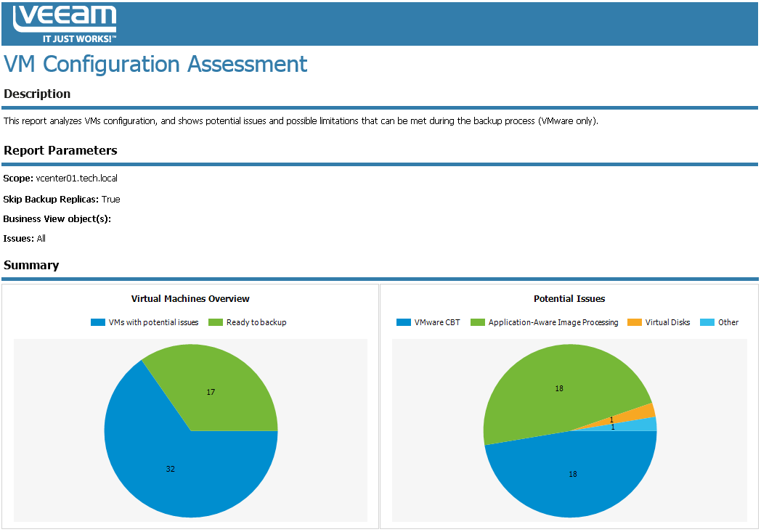Screen dimensions: 761x532
Task: Click the Report Parameters section heading
Action: pyautogui.click(x=60, y=151)
